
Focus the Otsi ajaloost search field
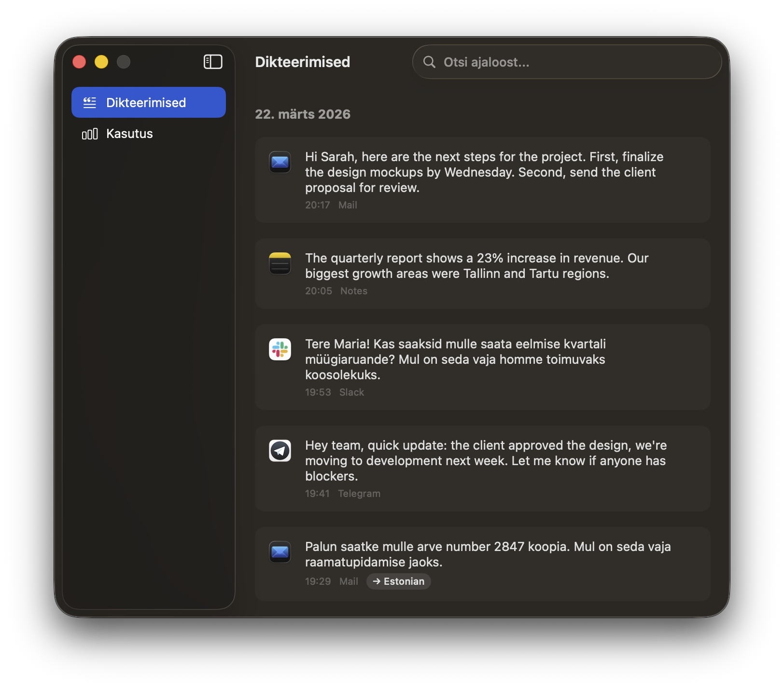point(567,62)
